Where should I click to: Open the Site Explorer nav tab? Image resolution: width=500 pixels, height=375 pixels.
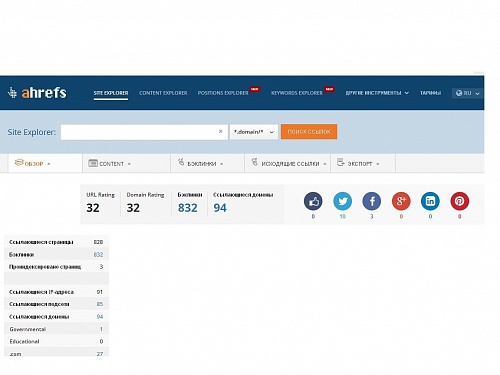click(111, 93)
